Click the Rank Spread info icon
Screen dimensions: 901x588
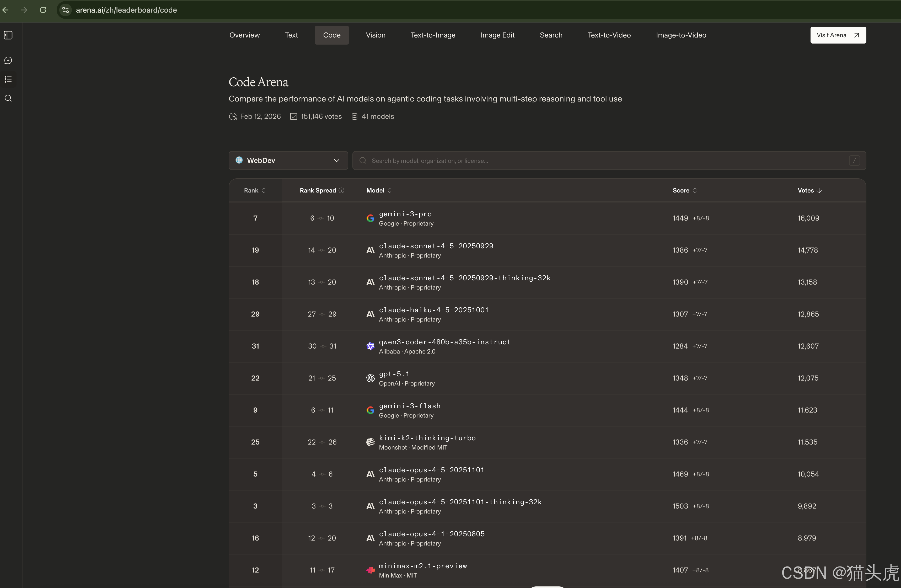coord(341,190)
